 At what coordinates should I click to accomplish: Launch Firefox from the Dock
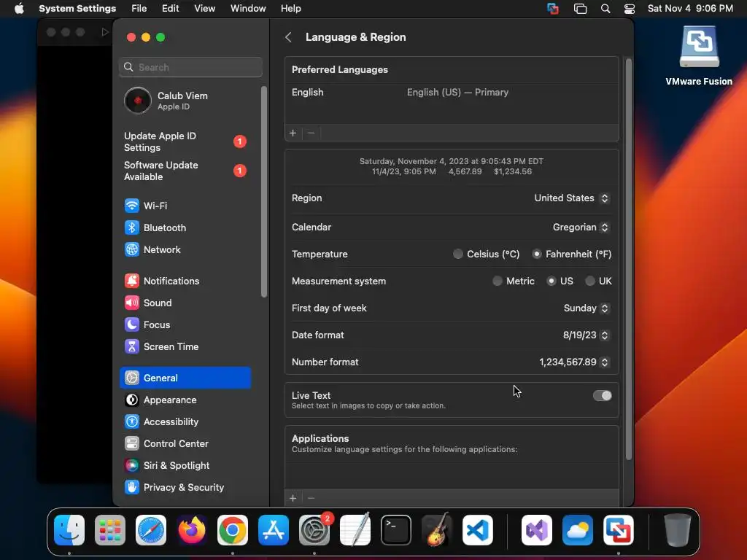point(192,530)
